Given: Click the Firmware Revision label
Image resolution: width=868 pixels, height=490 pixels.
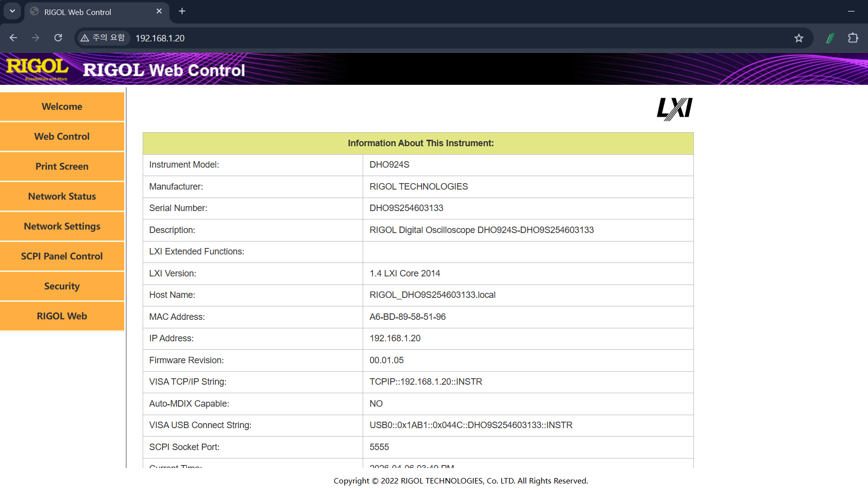Looking at the screenshot, I should click(187, 360).
